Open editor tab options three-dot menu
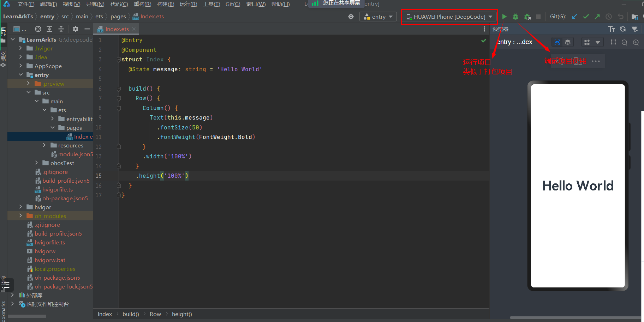This screenshot has height=322, width=644. (484, 29)
